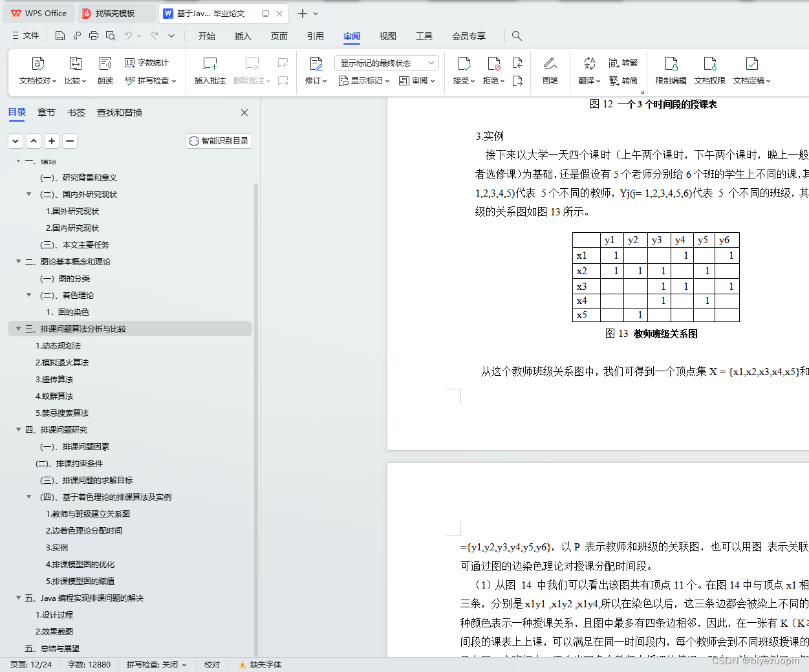Open 文档权限 document permissions

pos(710,71)
